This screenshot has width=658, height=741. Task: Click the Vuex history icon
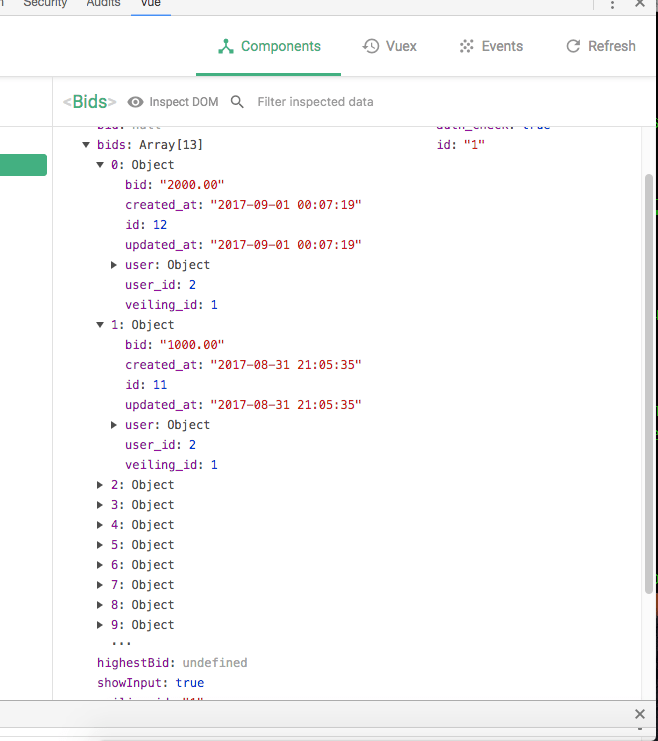pos(371,46)
